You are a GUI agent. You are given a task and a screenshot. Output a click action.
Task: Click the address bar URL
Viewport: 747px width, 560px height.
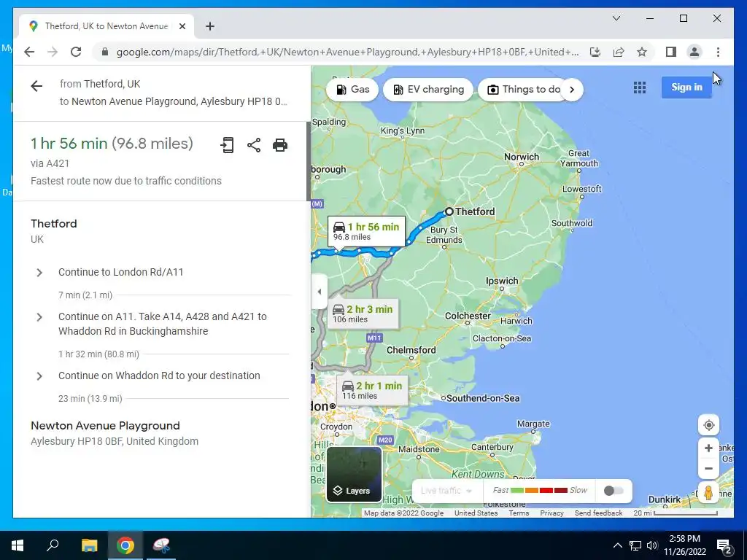(348, 52)
